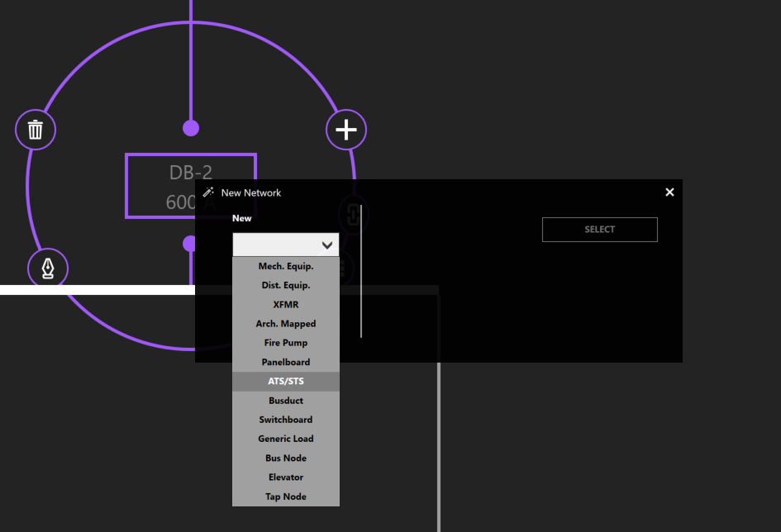
Task: Pick Busduct from the list
Action: point(286,401)
